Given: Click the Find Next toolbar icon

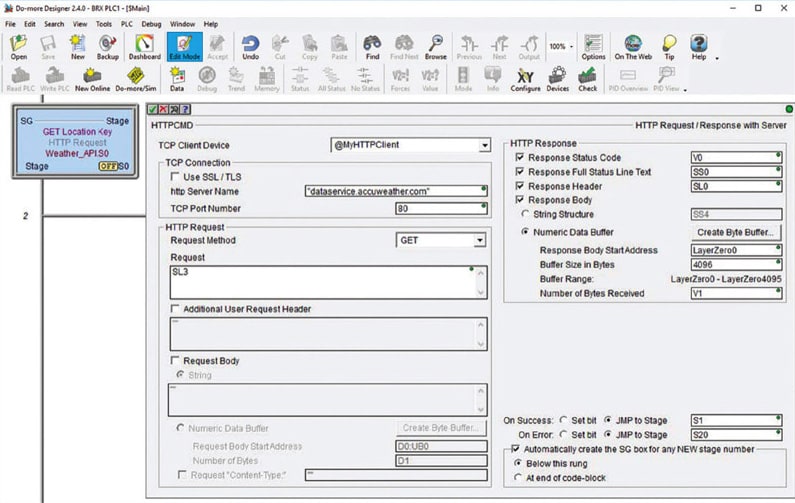Looking at the screenshot, I should (404, 47).
